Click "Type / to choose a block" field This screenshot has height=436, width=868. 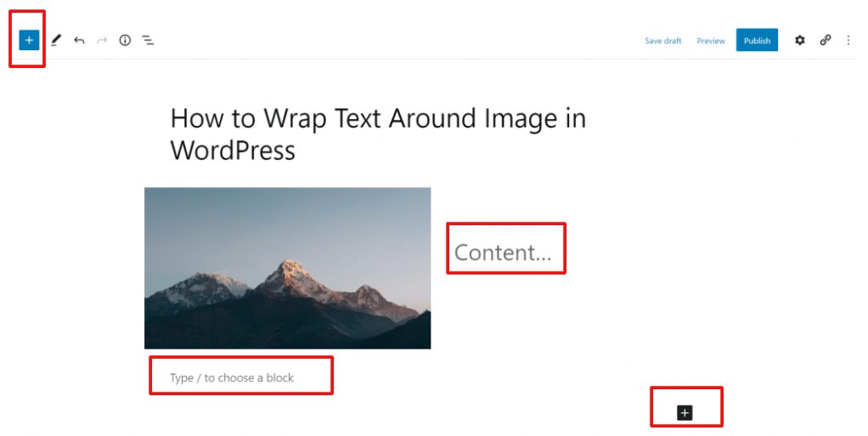point(231,378)
